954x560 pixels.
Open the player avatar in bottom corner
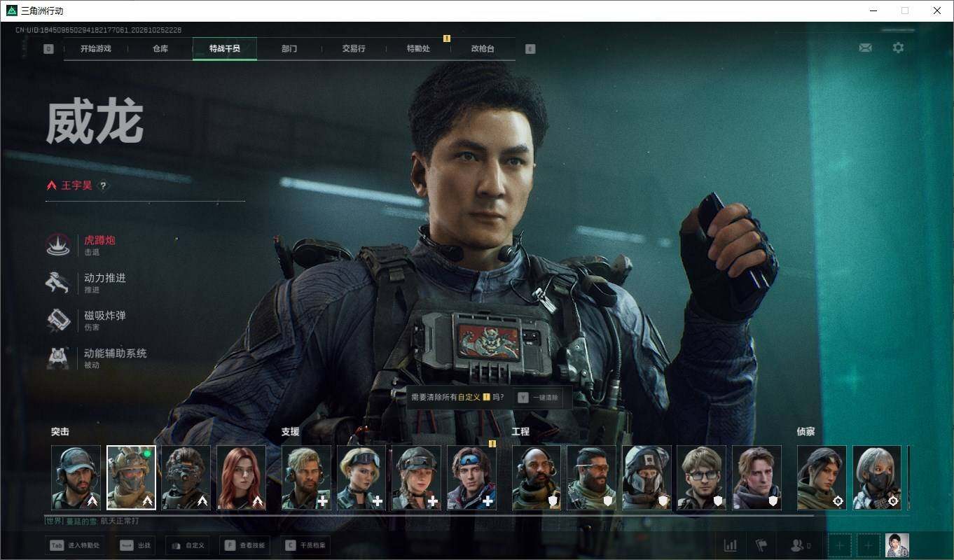(897, 545)
